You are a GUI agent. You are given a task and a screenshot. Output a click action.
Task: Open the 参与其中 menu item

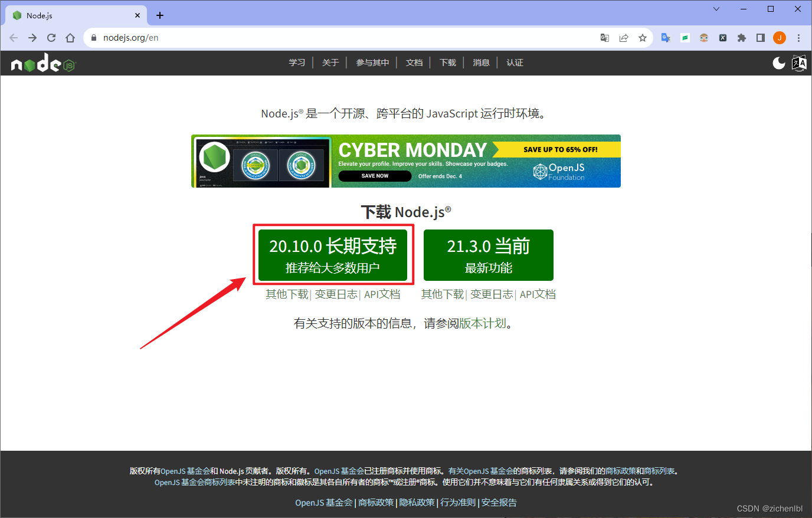[x=372, y=63]
